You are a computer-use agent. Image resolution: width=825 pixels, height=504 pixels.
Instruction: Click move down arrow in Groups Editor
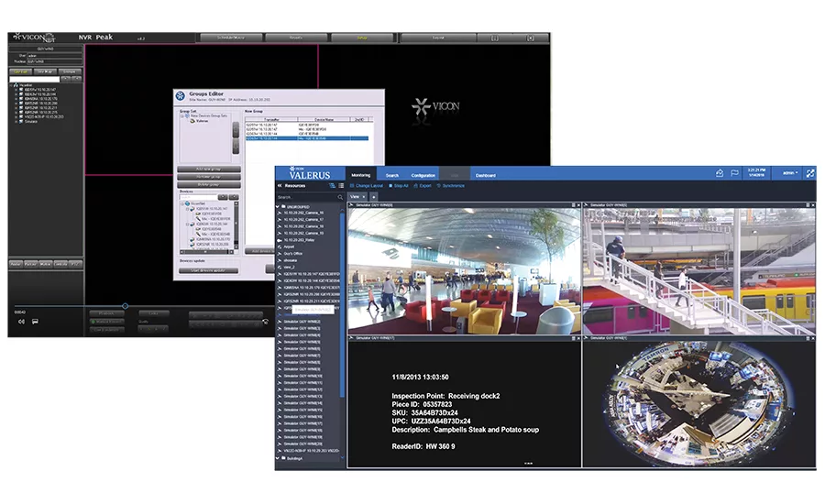coord(236,146)
